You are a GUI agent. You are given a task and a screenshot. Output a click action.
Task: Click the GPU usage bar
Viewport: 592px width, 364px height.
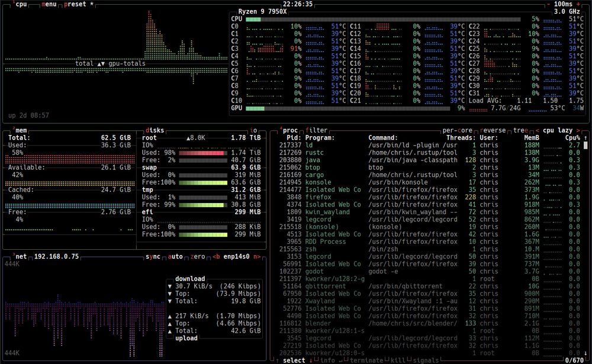(348, 108)
